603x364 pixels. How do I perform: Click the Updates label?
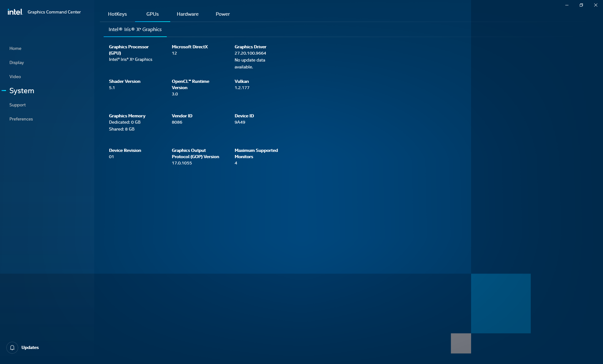click(30, 347)
